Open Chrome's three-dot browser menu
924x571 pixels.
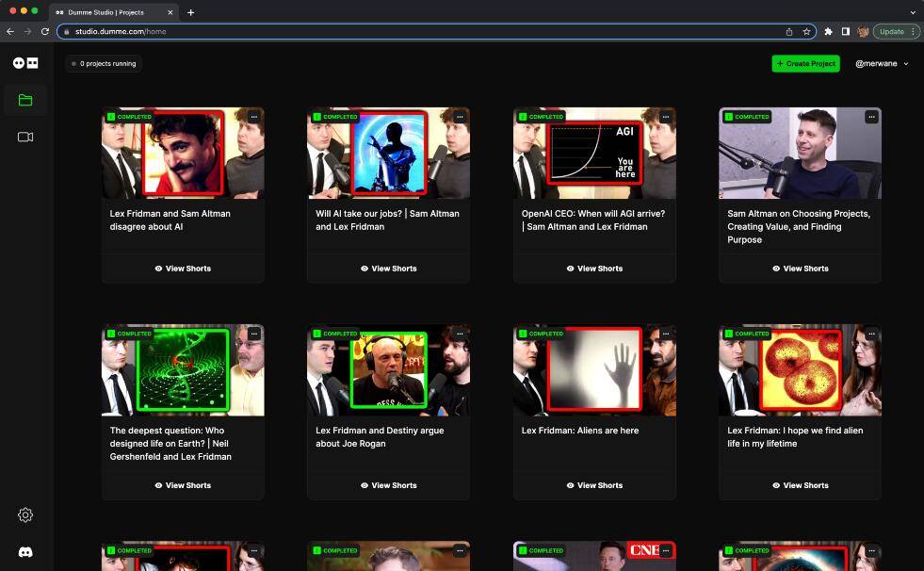click(x=913, y=31)
